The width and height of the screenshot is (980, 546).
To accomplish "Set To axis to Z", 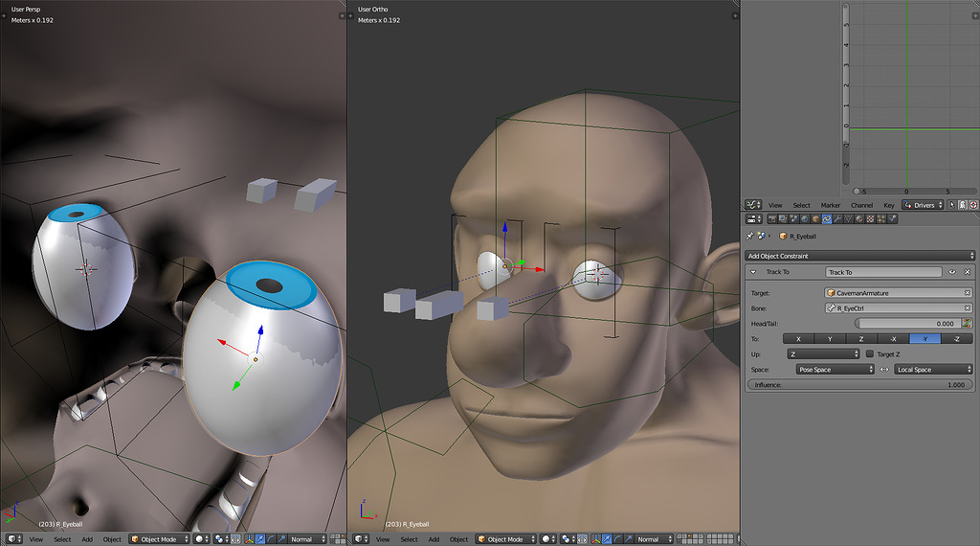I will (861, 339).
